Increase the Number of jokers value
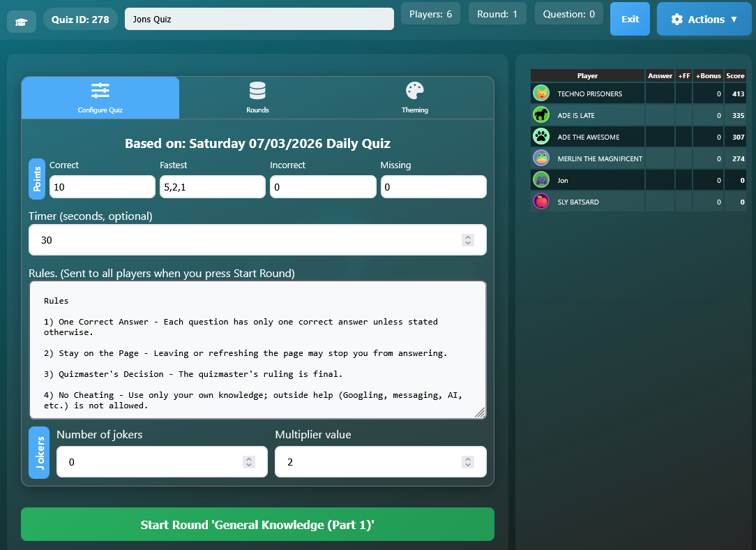Viewport: 756px width, 550px height. click(x=249, y=458)
